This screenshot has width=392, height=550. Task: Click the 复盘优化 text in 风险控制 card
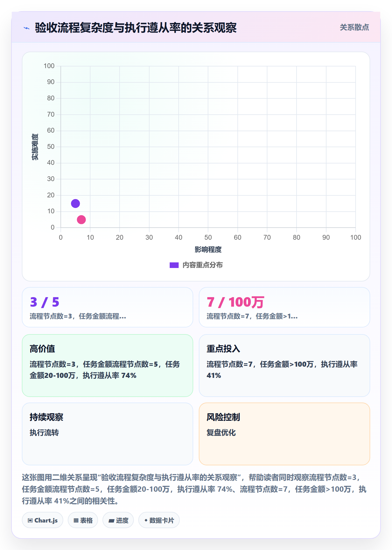[221, 433]
